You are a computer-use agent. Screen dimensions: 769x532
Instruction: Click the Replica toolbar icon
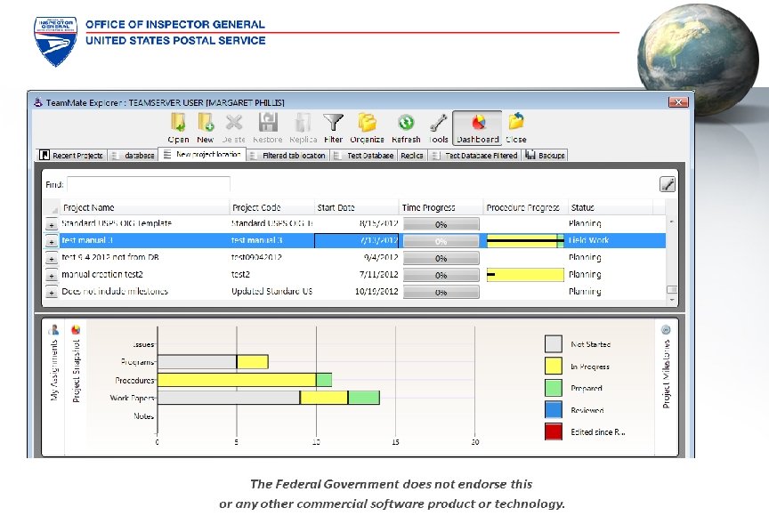click(x=304, y=128)
